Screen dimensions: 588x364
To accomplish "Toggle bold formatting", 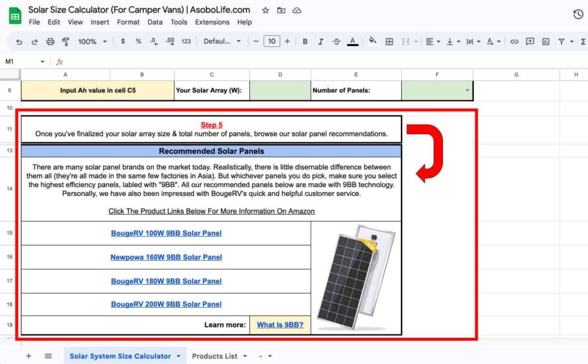I will pyautogui.click(x=305, y=41).
